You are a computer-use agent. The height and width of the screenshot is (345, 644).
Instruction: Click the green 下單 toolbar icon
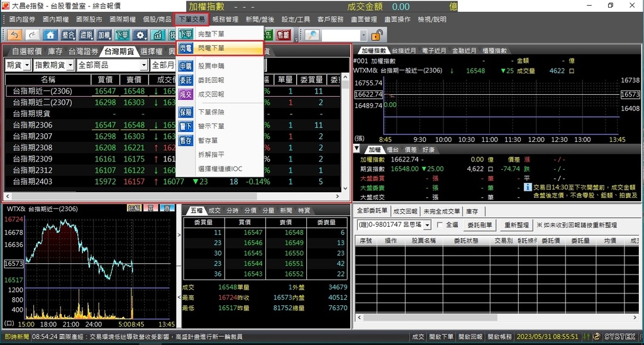122,35
